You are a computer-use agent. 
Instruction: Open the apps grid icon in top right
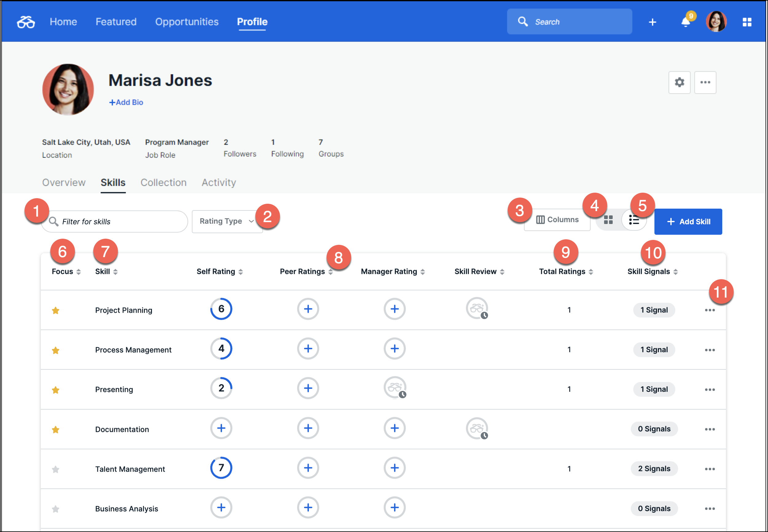(x=747, y=21)
